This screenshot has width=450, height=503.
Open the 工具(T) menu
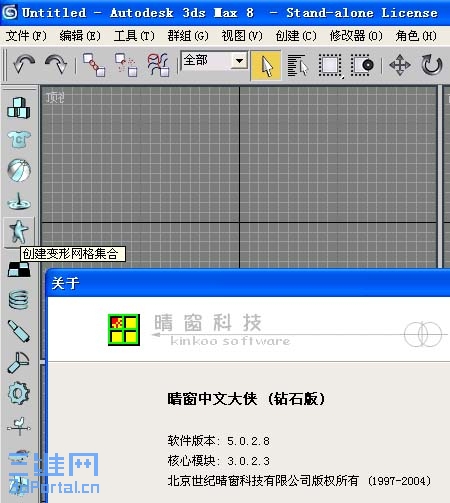tap(134, 36)
